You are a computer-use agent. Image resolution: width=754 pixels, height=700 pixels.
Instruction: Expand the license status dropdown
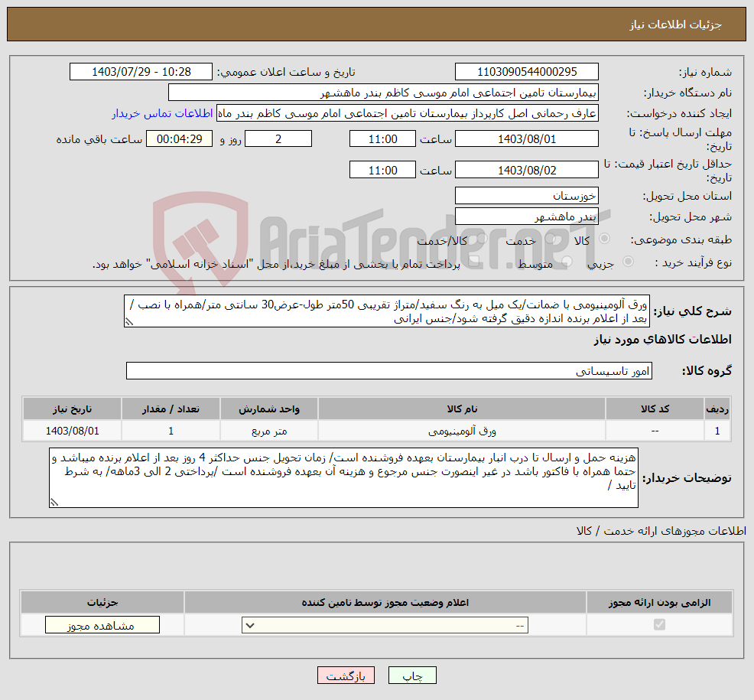coord(385,626)
